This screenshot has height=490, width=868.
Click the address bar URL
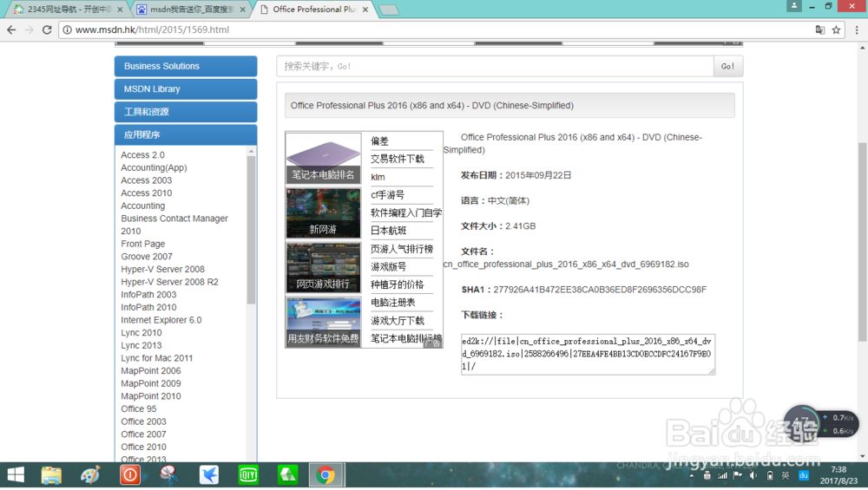(x=152, y=29)
